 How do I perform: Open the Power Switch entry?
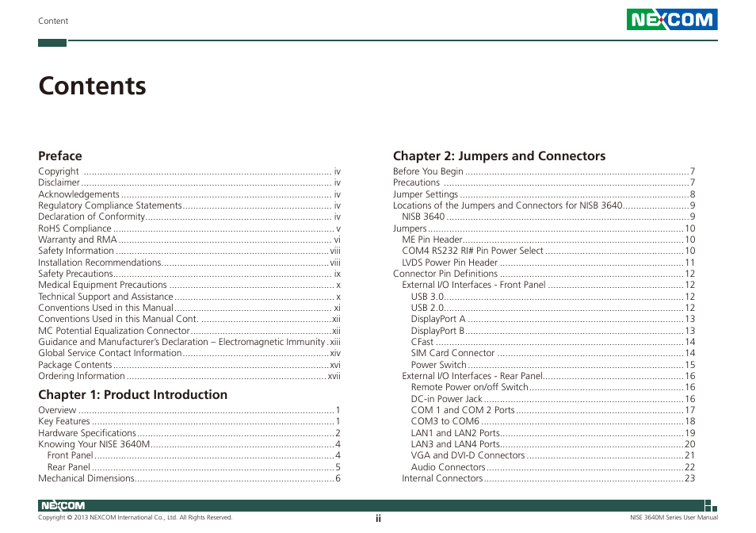(553, 365)
